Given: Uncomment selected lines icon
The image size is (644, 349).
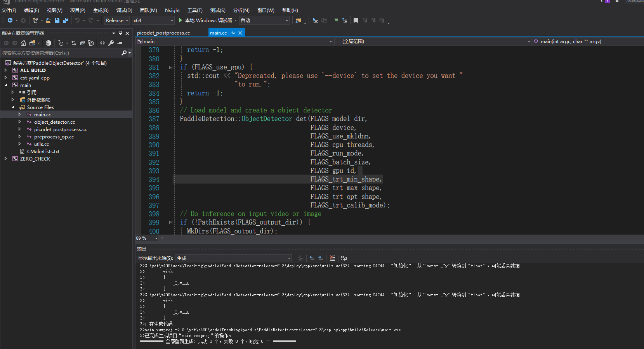Looking at the screenshot, I should point(344,20).
